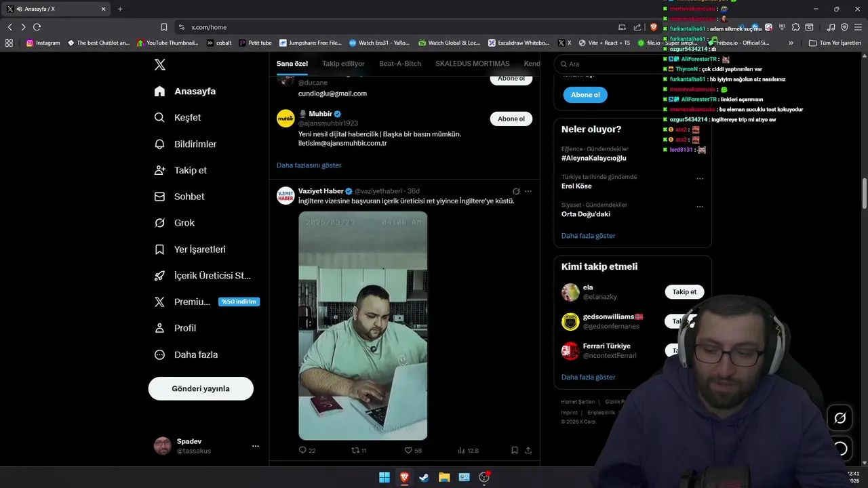
Task: Go back in the browser
Action: [x=9, y=27]
